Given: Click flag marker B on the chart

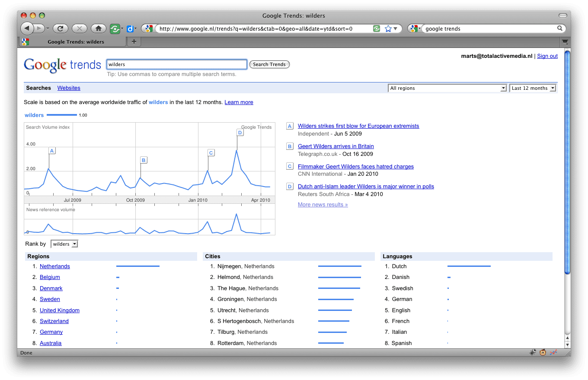Looking at the screenshot, I should pyautogui.click(x=144, y=160).
